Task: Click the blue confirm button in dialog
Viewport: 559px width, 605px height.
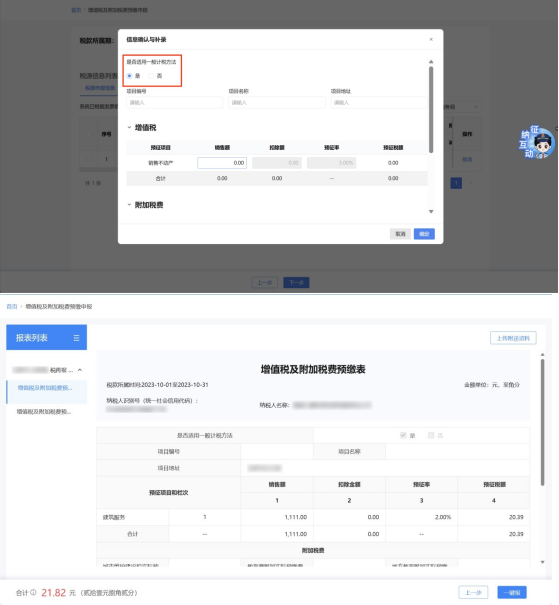Action: (x=424, y=234)
